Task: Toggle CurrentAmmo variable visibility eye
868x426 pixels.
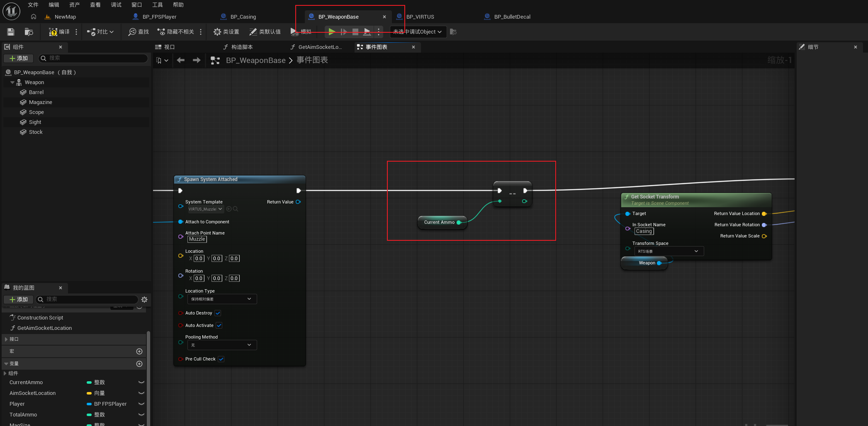Action: tap(141, 382)
